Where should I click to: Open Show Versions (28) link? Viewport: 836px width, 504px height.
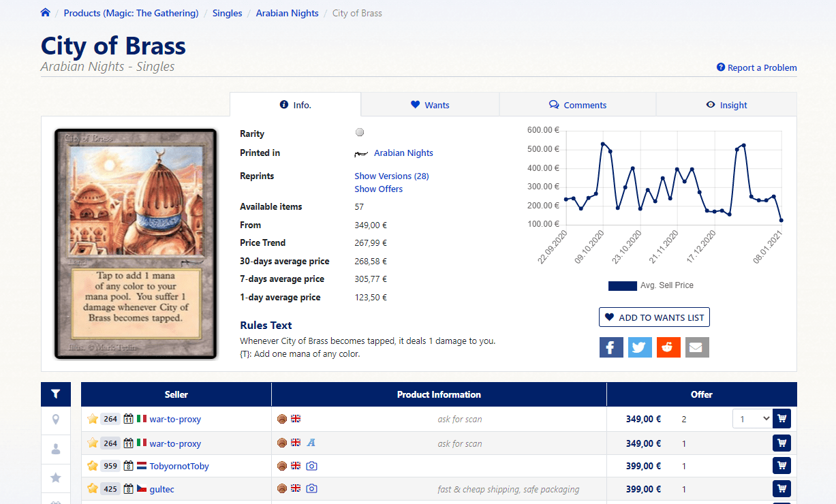tap(392, 176)
